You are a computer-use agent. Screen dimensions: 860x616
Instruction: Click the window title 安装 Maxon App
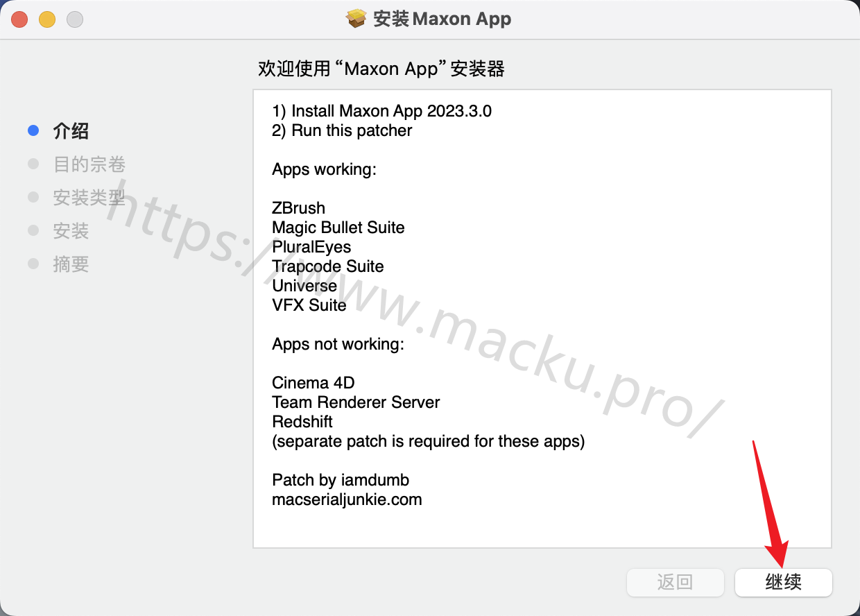(442, 19)
